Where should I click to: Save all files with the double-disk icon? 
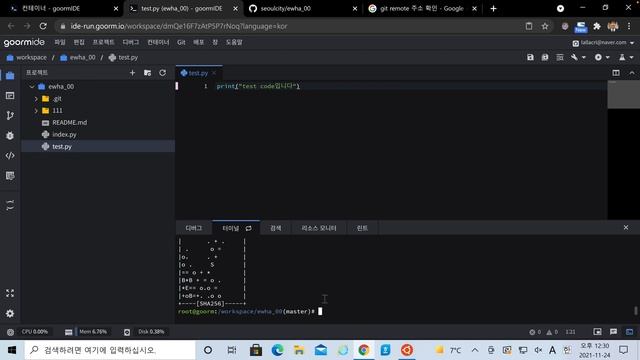545,58
